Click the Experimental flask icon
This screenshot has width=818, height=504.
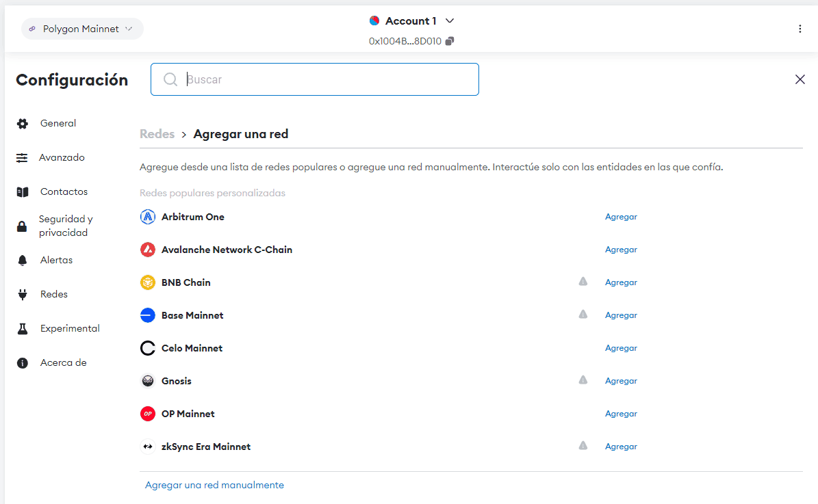click(23, 329)
